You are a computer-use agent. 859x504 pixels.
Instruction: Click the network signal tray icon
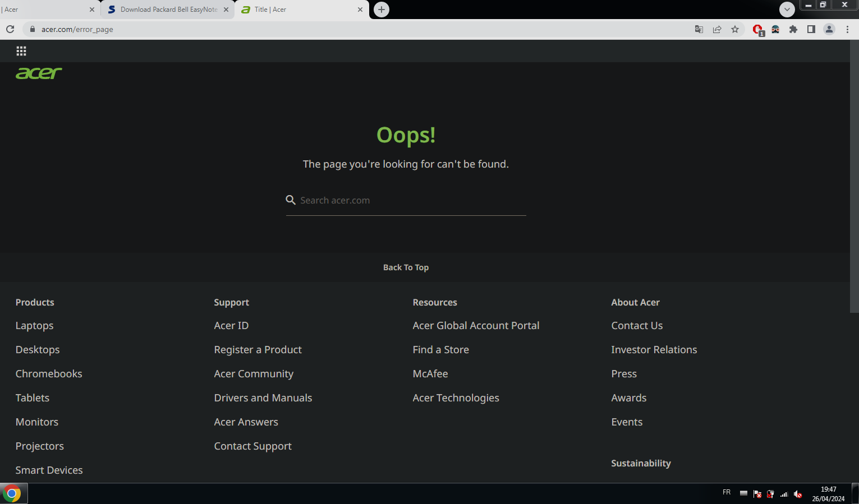(x=784, y=494)
